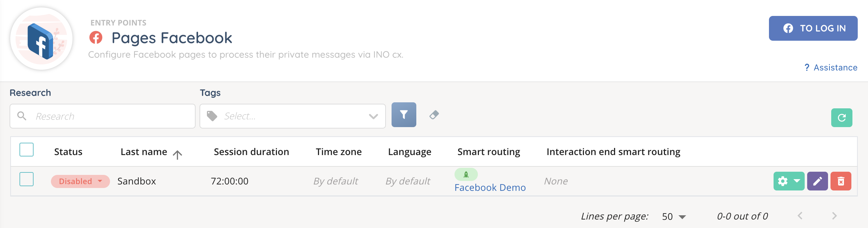Viewport: 868px width, 228px height.
Task: Open the Facebook Demo link
Action: 490,188
